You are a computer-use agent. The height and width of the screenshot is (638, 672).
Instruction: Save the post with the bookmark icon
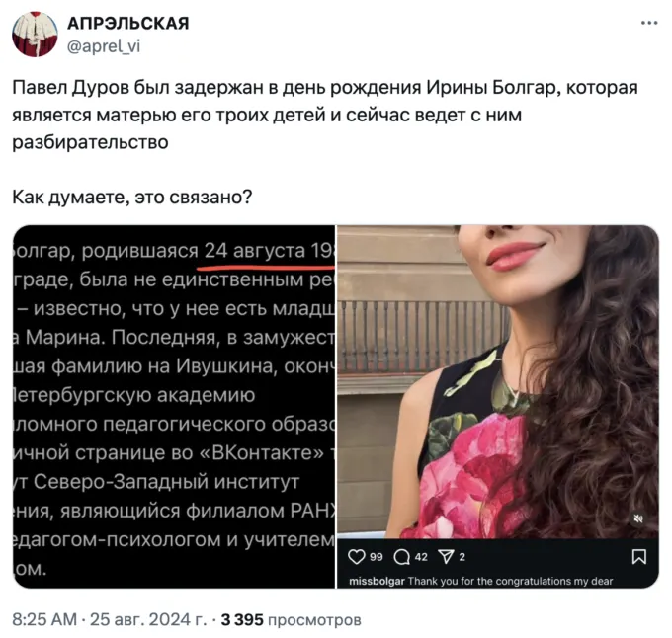(639, 557)
